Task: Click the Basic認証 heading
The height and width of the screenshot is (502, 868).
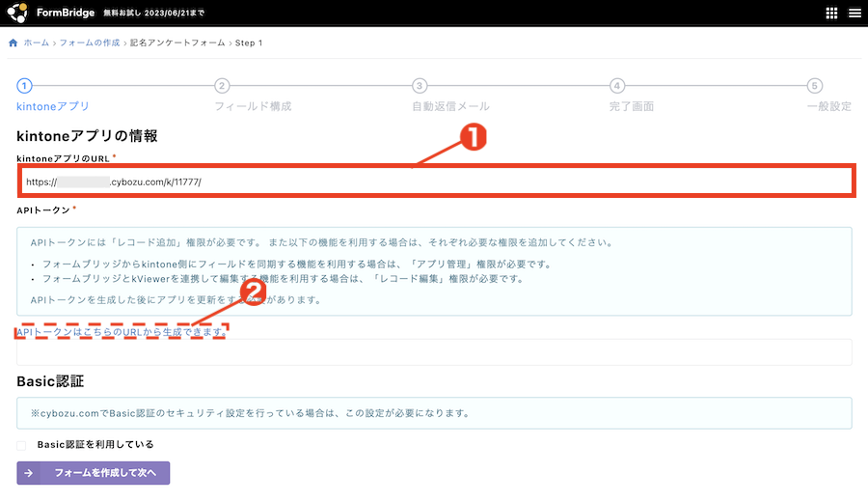Action: [x=50, y=381]
